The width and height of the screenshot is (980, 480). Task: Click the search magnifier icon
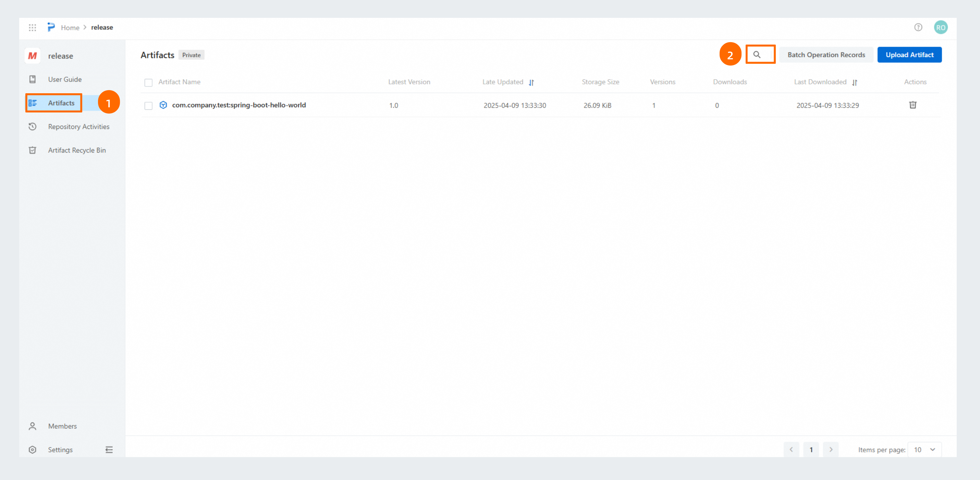[757, 55]
